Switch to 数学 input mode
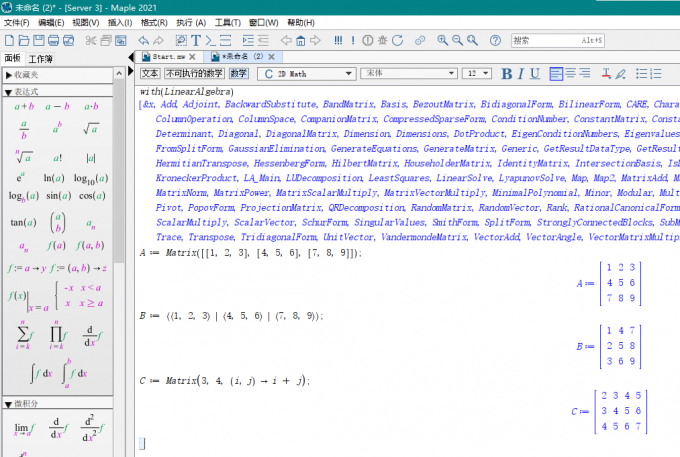The width and height of the screenshot is (680, 457). [x=239, y=73]
